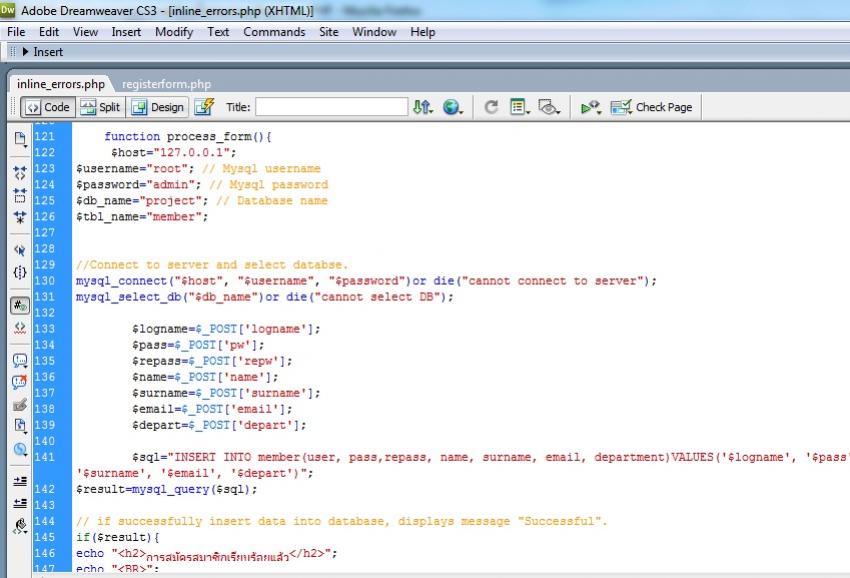Click the Check Page button
This screenshot has height=578, width=850.
[x=652, y=107]
